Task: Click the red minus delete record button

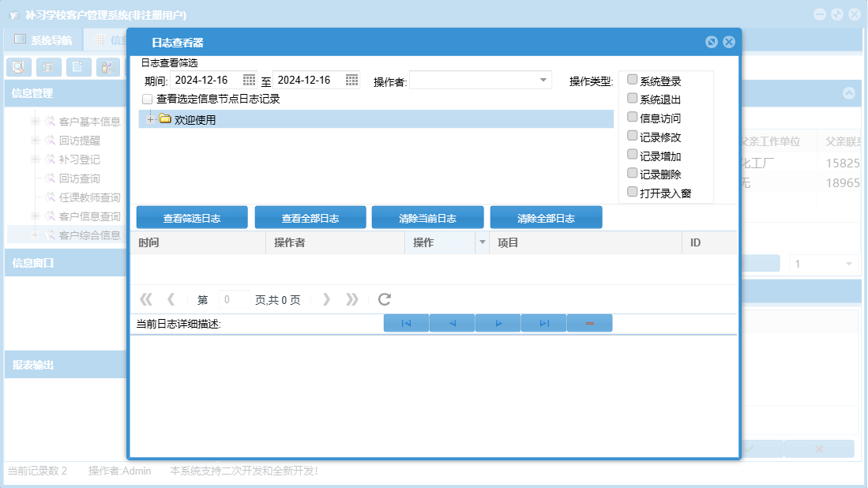Action: [589, 323]
